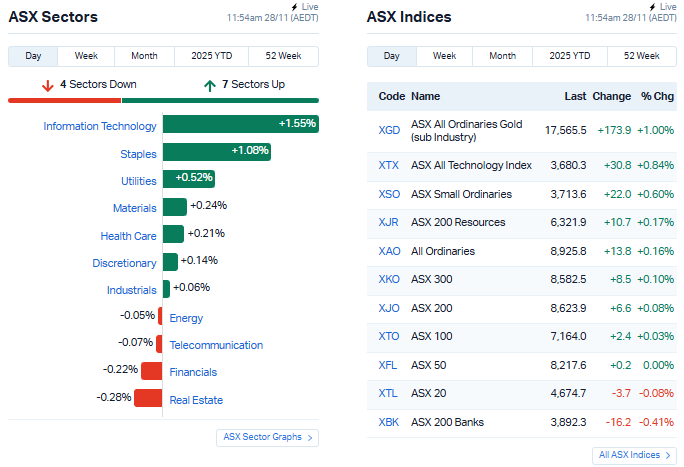Open the Health Care sector link

pos(128,236)
